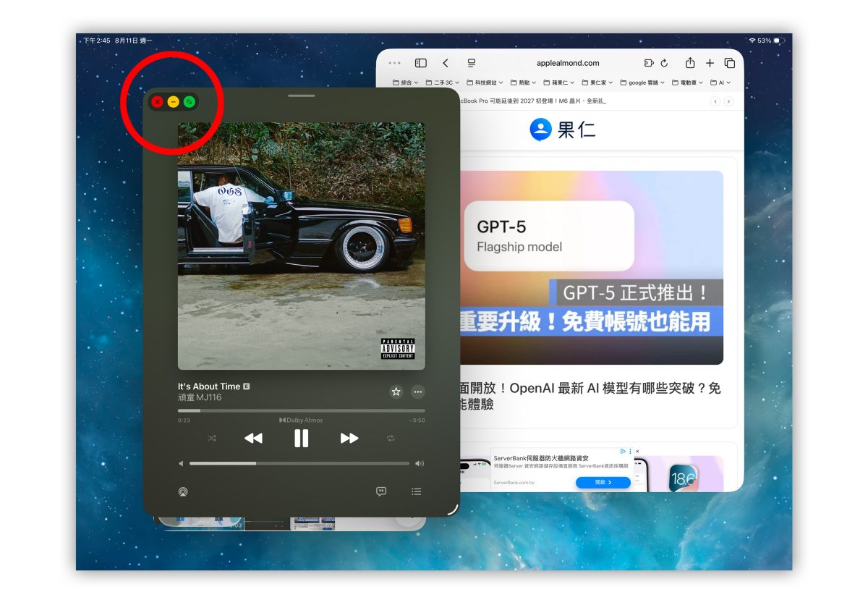This screenshot has width=868, height=605.
Task: Expand the 電動車 bookmark folder
Action: pos(688,82)
